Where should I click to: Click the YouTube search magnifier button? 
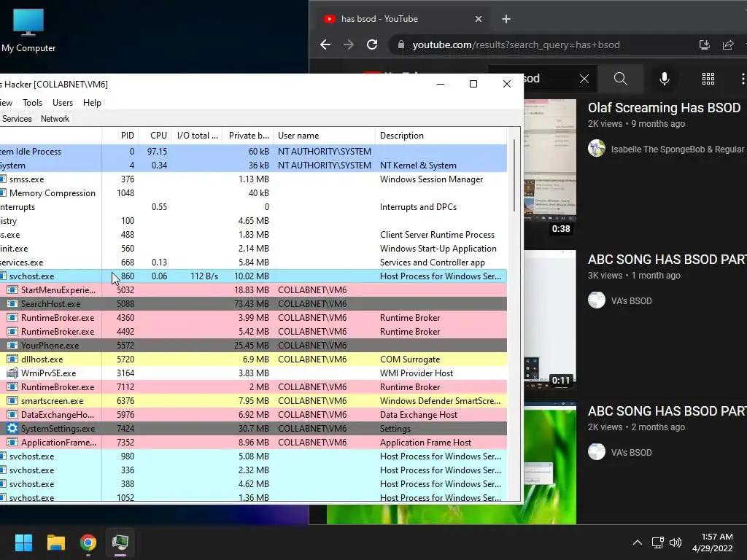(x=620, y=79)
